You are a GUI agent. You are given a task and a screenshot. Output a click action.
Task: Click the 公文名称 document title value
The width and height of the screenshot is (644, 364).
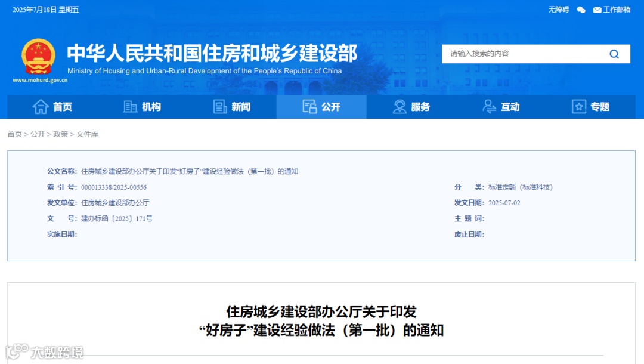(190, 171)
